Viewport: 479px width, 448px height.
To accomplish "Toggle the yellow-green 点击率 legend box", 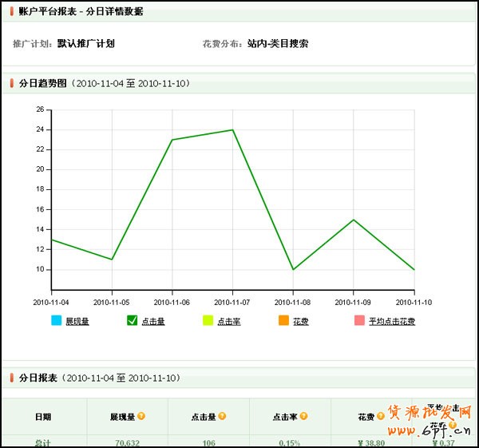I will (208, 321).
